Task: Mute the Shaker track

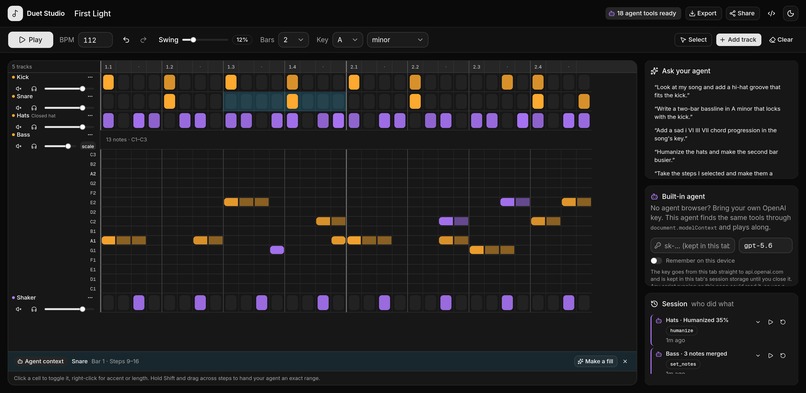Action: 19,309
